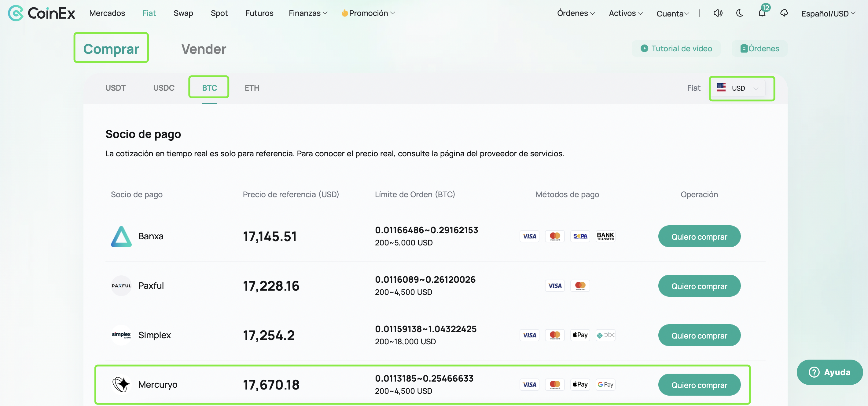868x406 pixels.
Task: Switch to the Vender tab
Action: 204,49
